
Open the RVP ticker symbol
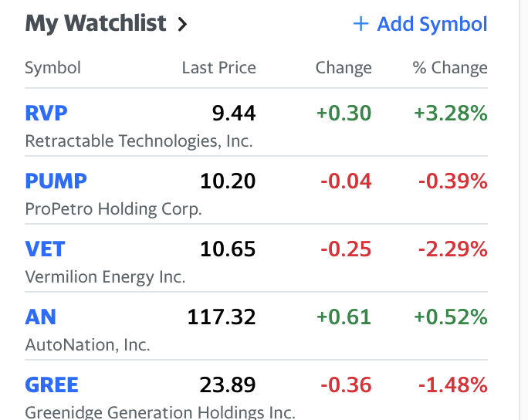[46, 113]
